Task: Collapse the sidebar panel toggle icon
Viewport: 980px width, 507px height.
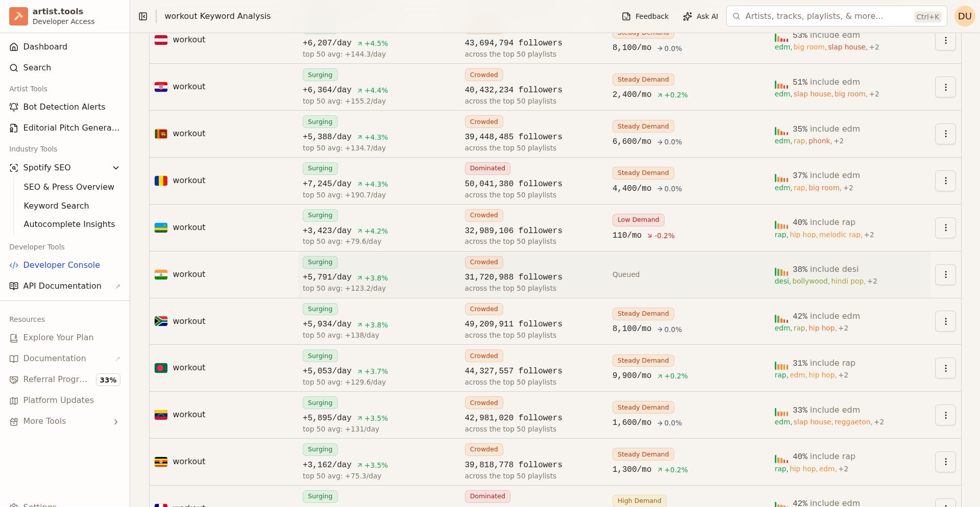Action: (x=143, y=16)
